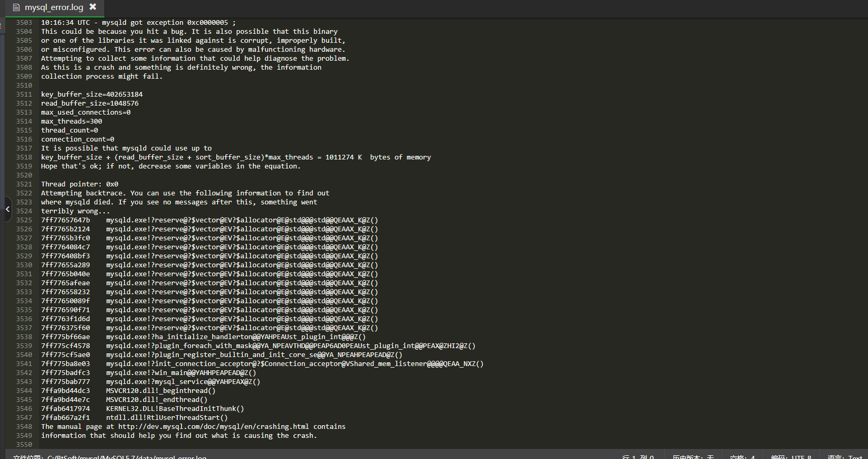Select the mysql_error.log tab
This screenshot has width=868, height=459.
click(x=54, y=8)
